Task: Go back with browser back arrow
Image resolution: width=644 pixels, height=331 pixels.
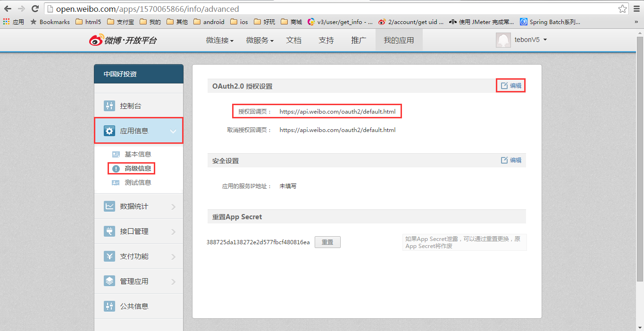Action: click(x=8, y=8)
